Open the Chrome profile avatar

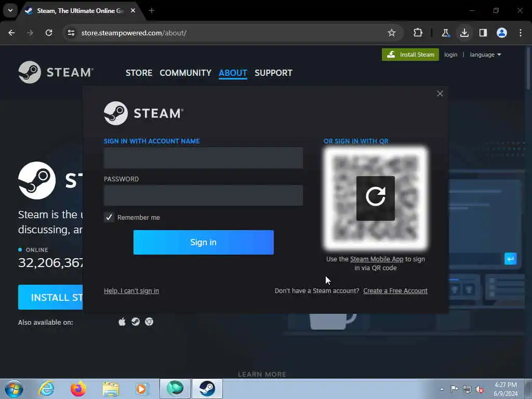tap(502, 33)
